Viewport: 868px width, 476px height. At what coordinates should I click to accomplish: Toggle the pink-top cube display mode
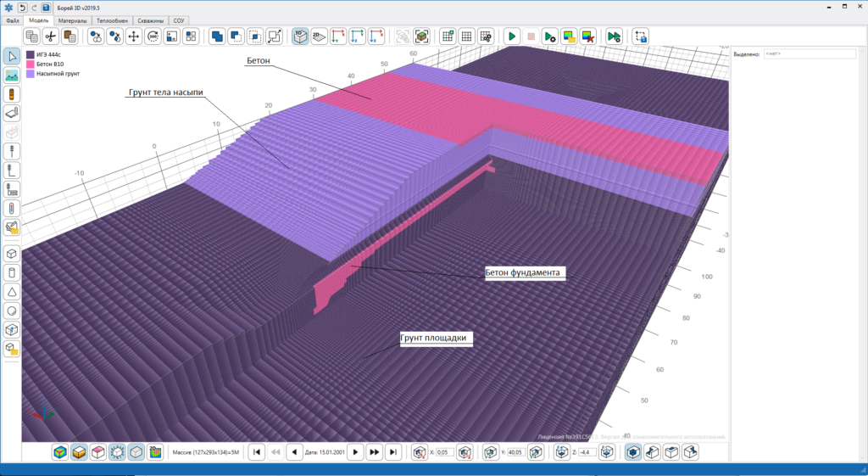pyautogui.click(x=98, y=452)
